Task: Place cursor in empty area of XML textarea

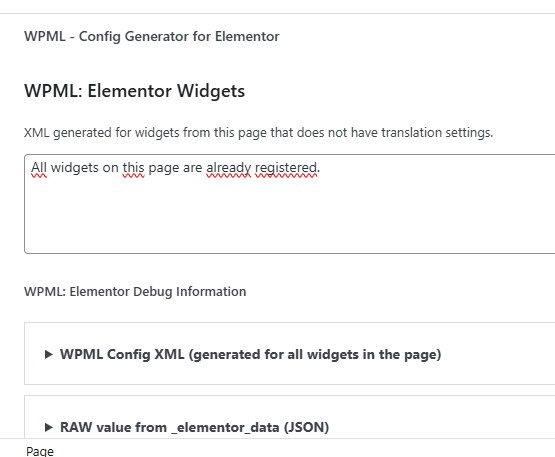Action: tap(283, 219)
